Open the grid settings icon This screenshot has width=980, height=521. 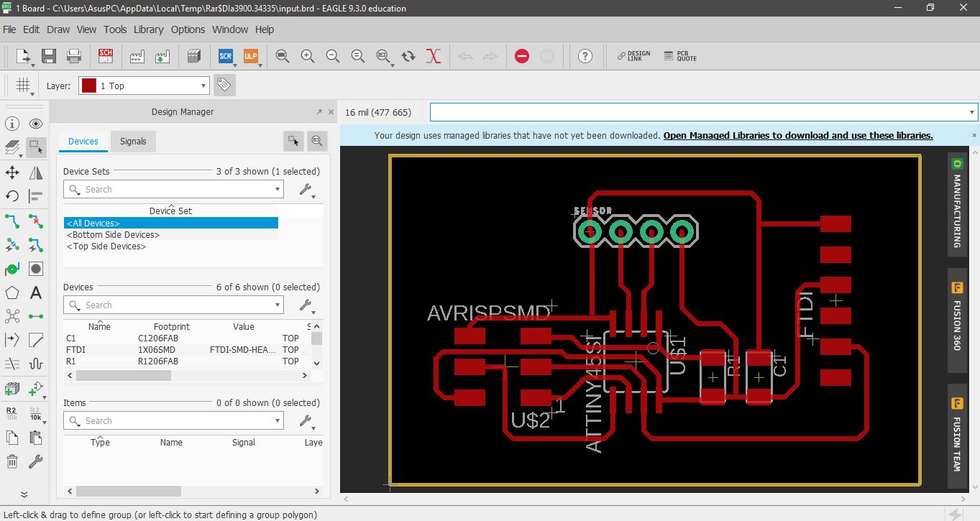click(23, 85)
